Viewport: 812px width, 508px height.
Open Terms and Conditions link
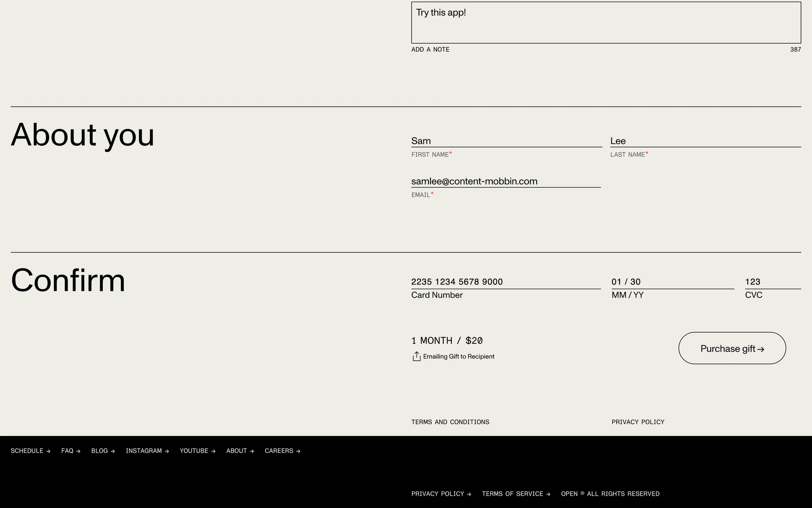(x=450, y=422)
